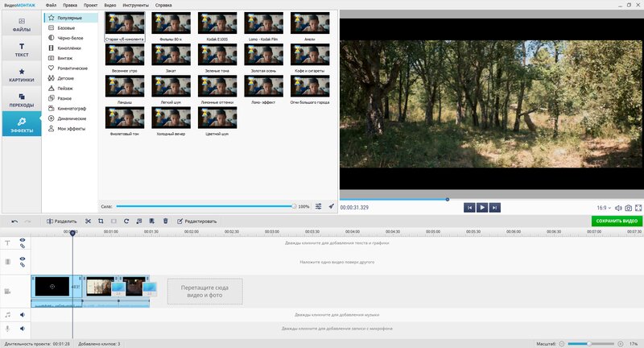Toggle link icon on overlay track
Image resolution: width=644 pixels, height=348 pixels.
coord(23,264)
